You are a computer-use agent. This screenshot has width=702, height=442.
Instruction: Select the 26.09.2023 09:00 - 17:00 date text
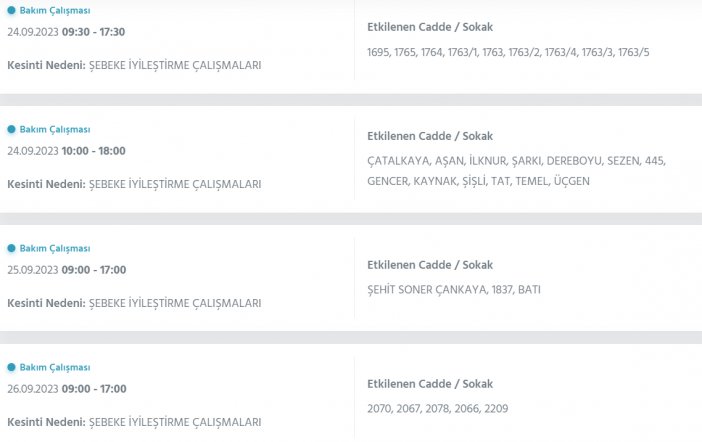(x=66, y=389)
